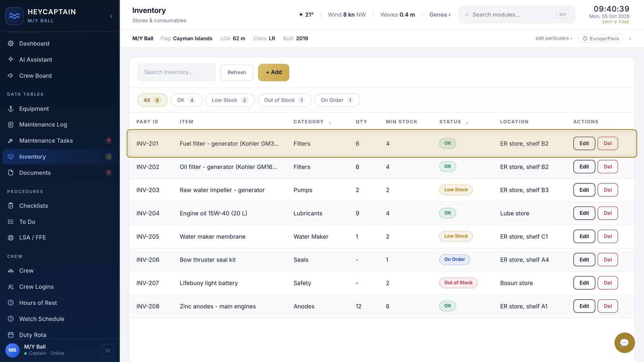This screenshot has width=644, height=362.
Task: Open LSA / FFE lifebuoy icon
Action: (x=11, y=238)
